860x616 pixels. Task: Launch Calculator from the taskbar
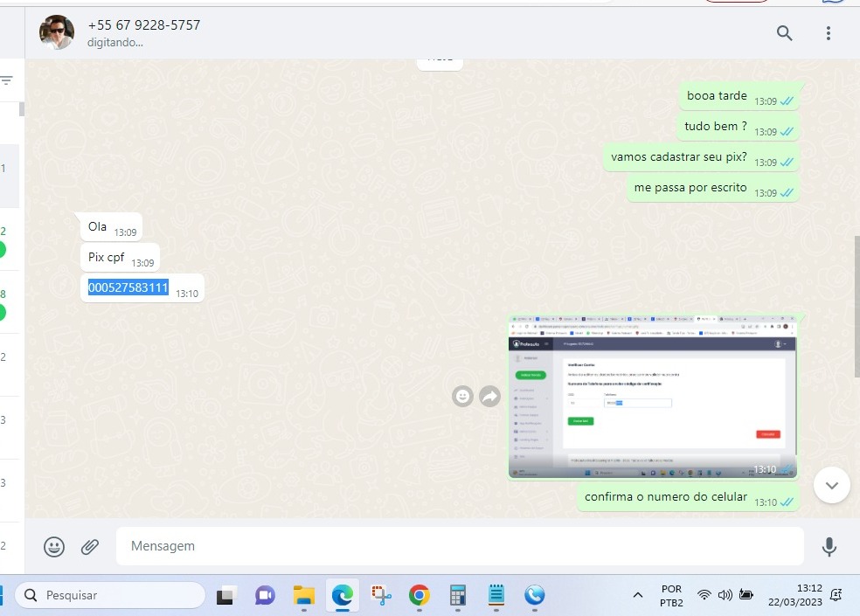[x=458, y=595]
